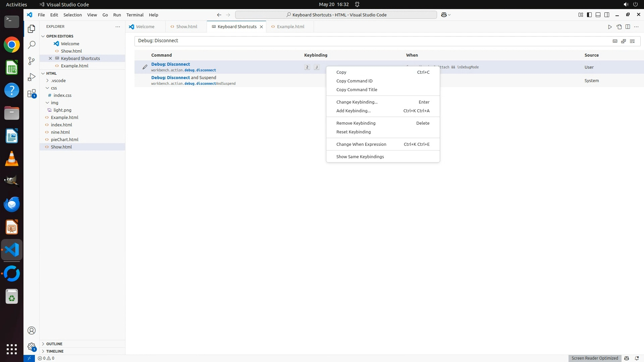Open the Search view in activity bar
This screenshot has height=362, width=644.
tap(32, 45)
